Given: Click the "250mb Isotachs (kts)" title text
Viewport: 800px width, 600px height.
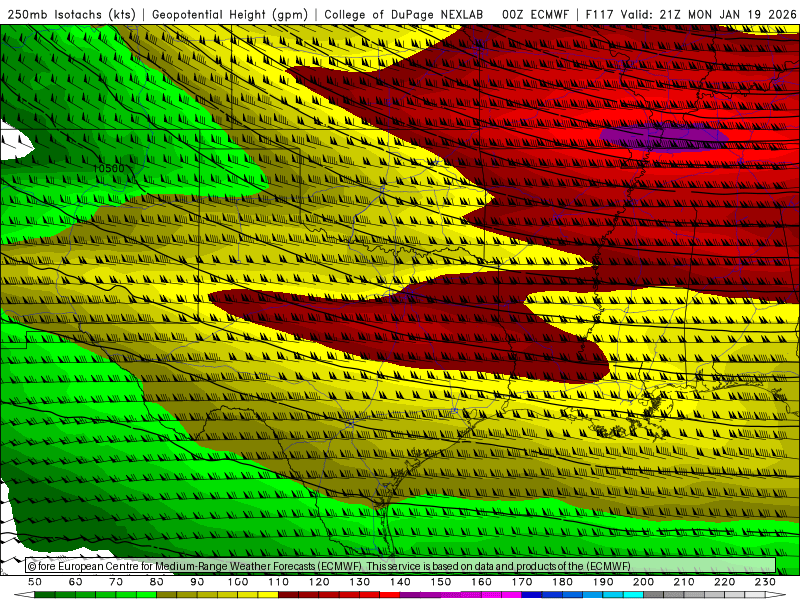Looking at the screenshot, I should (71, 15).
